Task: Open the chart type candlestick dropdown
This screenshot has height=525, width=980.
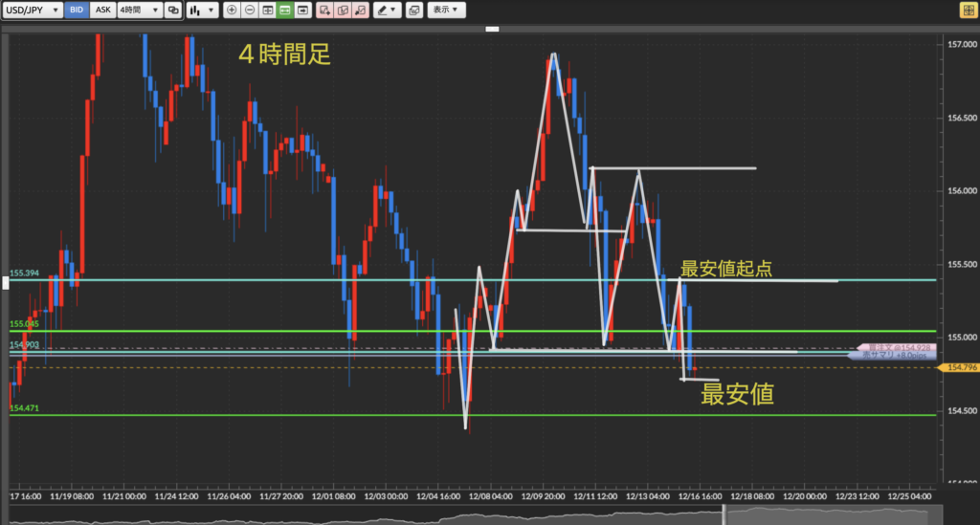Action: (201, 10)
